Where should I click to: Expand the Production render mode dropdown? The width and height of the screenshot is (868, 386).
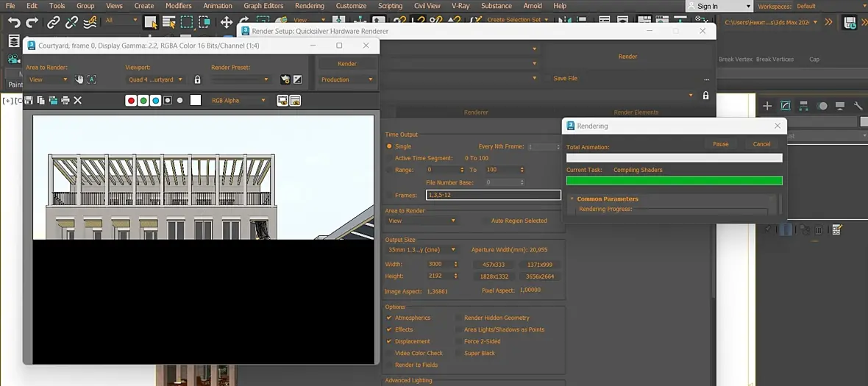pos(346,79)
